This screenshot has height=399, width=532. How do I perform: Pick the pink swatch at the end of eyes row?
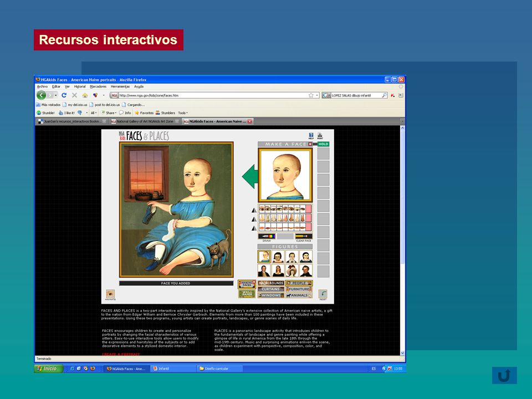click(x=309, y=209)
